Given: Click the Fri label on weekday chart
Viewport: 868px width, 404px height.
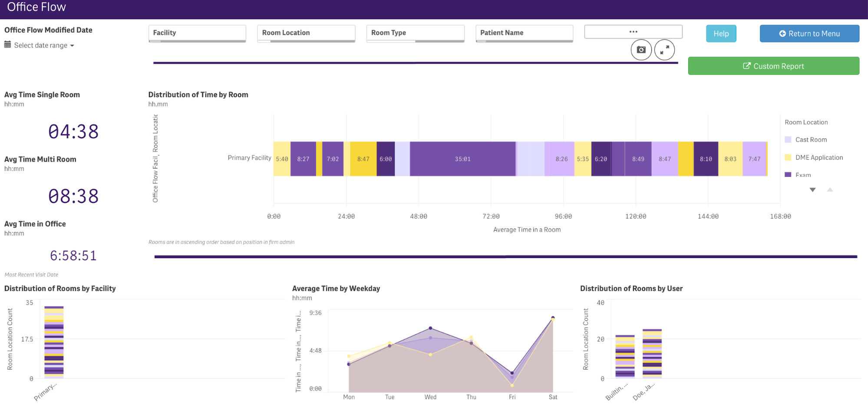Looking at the screenshot, I should (x=512, y=397).
